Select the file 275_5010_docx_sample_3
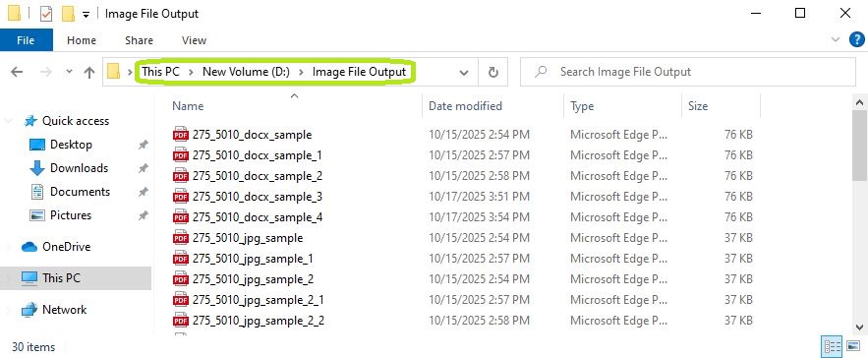The width and height of the screenshot is (868, 358). [x=257, y=197]
